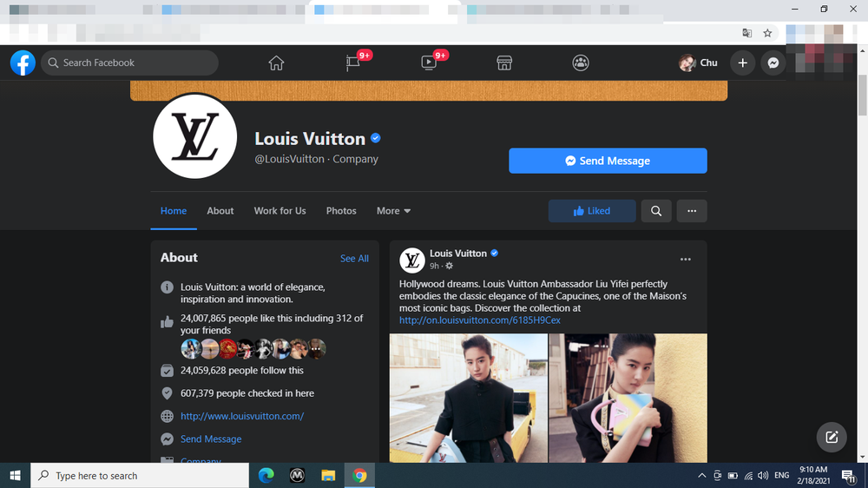Click the battery status icon
Viewport: 868px width, 488px height.
733,475
